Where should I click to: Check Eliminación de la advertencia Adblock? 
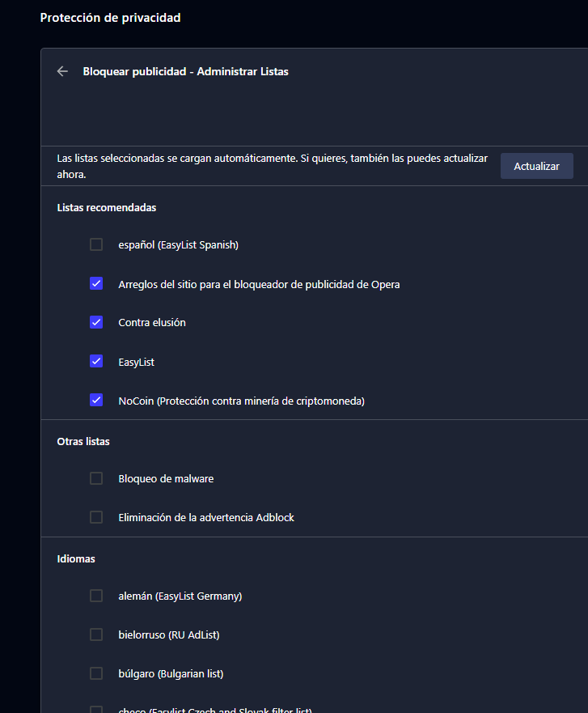pyautogui.click(x=96, y=517)
